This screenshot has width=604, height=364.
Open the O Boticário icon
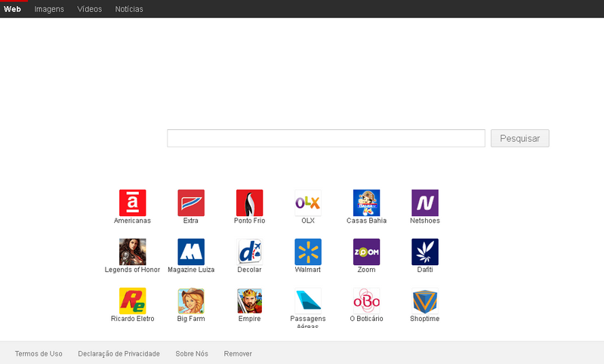(366, 301)
